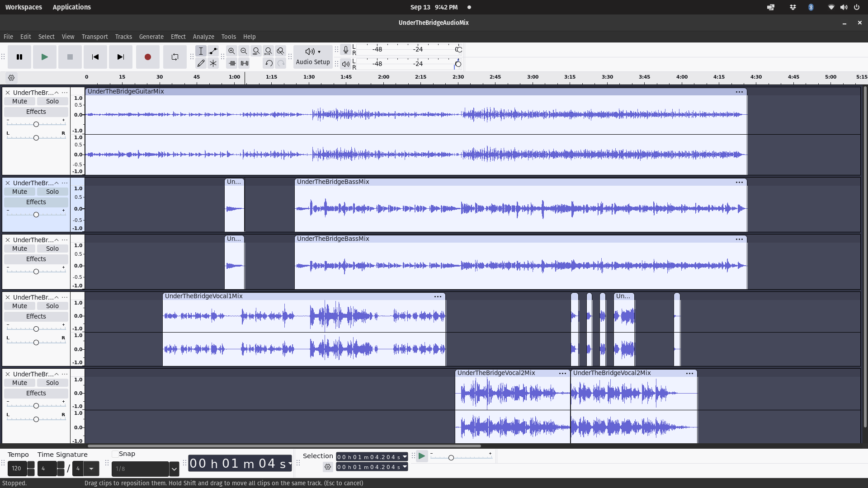Click the Silence audio selection icon
Screen dimensions: 868x488
click(245, 63)
